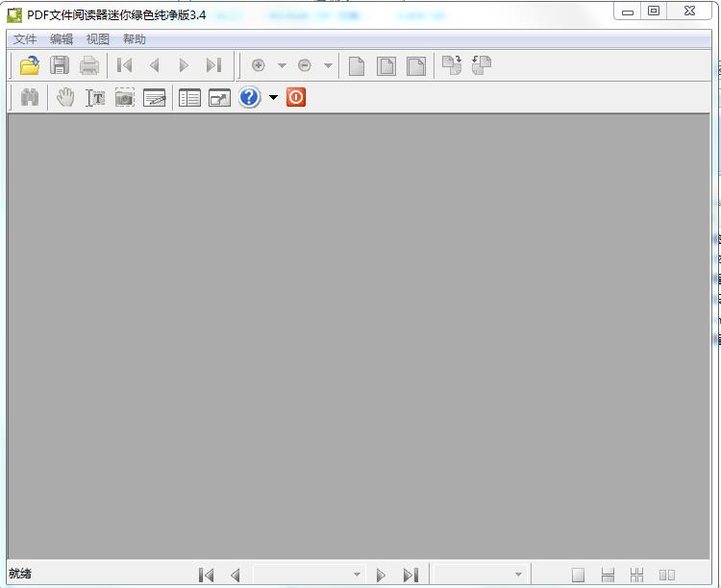Click the Open file folder icon

(30, 65)
